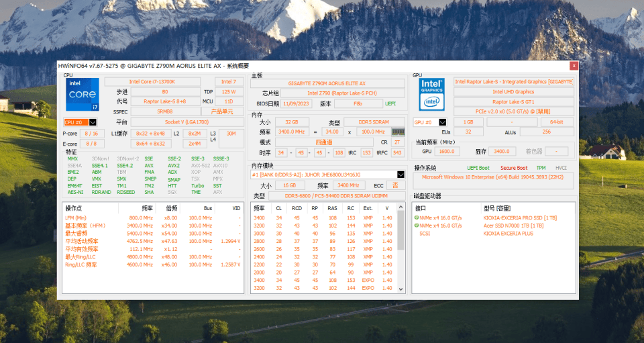Click the SSPEC value SRMB8
This screenshot has height=343, width=644.
165,111
